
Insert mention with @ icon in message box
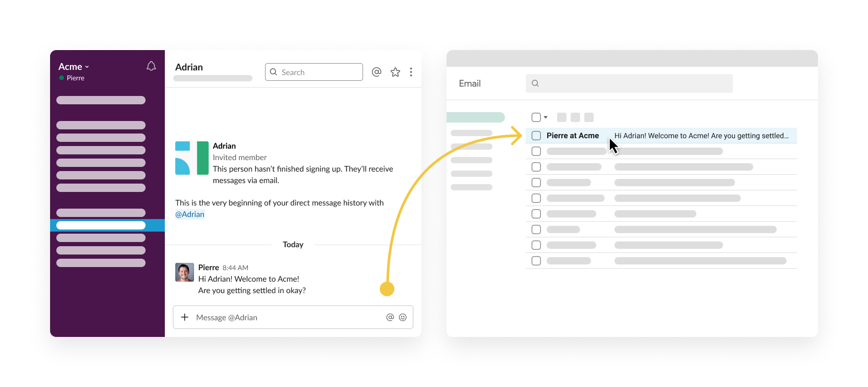tap(390, 317)
